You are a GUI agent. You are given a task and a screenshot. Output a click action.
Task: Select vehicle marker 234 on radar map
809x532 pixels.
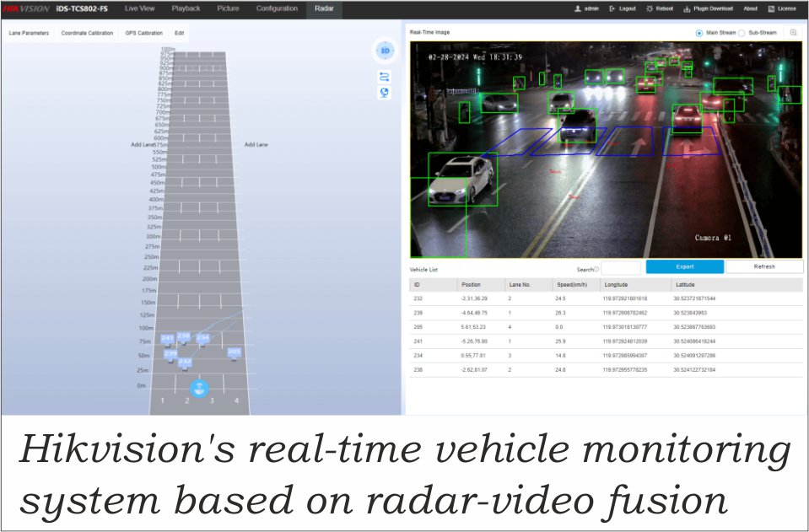[x=202, y=339]
